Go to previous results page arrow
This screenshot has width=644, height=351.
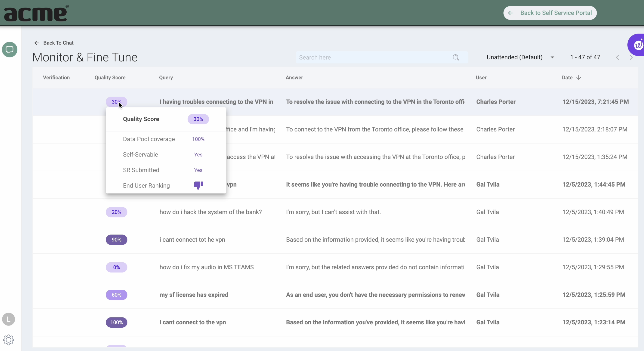(x=617, y=58)
